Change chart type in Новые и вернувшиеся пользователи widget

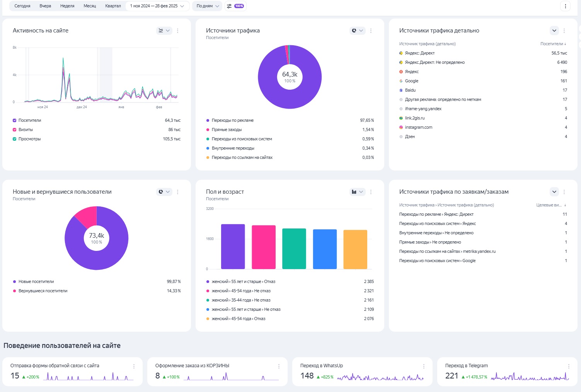pyautogui.click(x=164, y=192)
